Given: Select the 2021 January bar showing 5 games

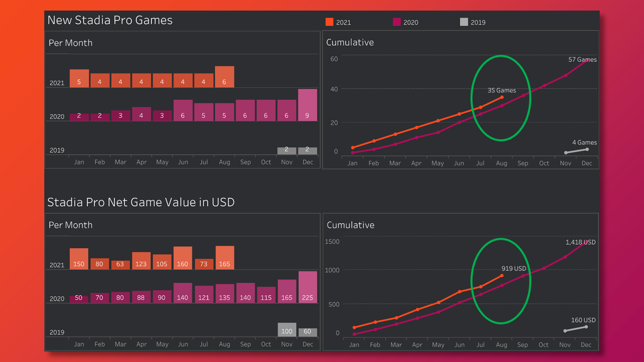Looking at the screenshot, I should pos(79,78).
